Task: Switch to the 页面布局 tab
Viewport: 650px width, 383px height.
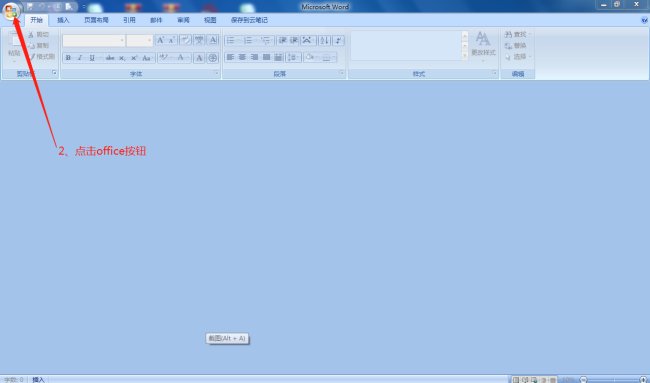Action: point(96,20)
